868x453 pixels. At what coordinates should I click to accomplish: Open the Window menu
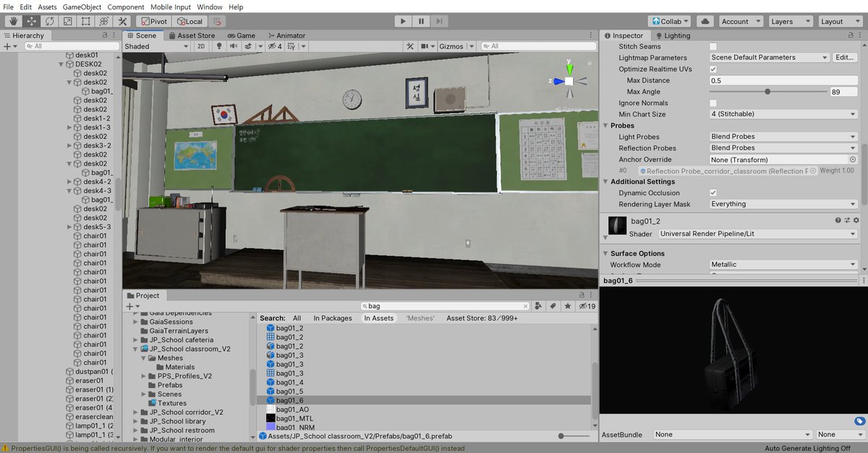click(x=210, y=7)
